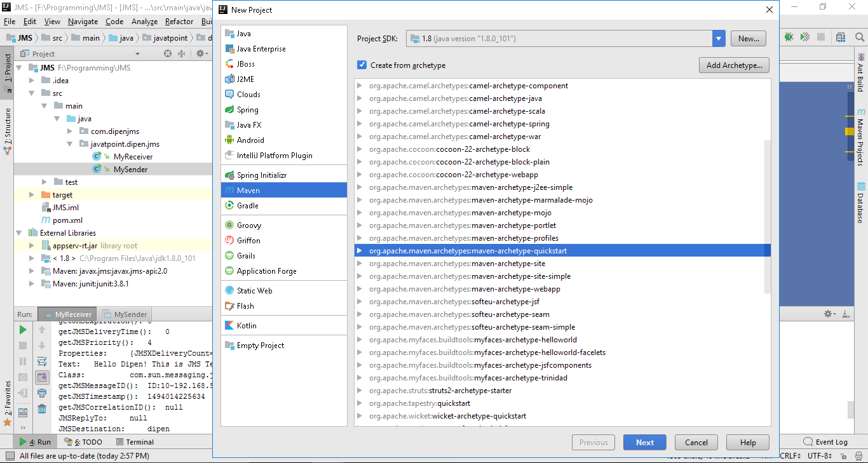
Task: Expand maven-archetype-webapp archetype node
Action: coord(360,289)
